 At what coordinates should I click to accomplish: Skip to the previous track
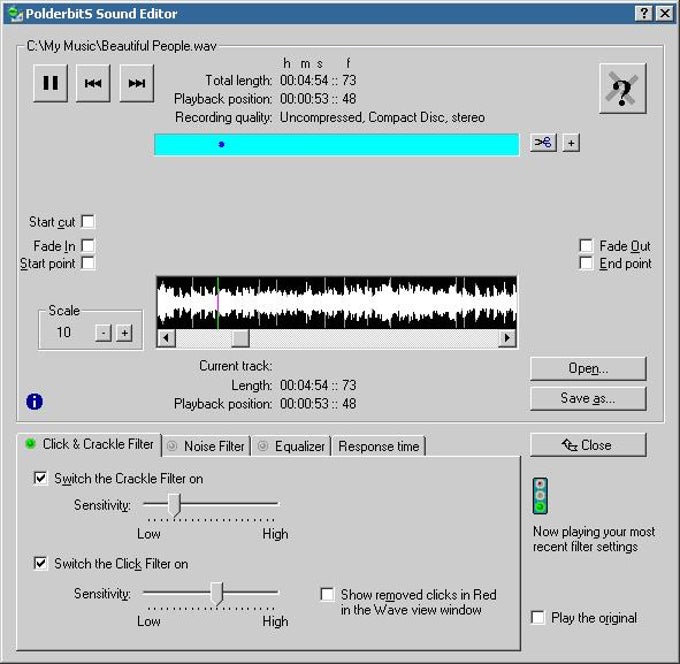coord(93,83)
